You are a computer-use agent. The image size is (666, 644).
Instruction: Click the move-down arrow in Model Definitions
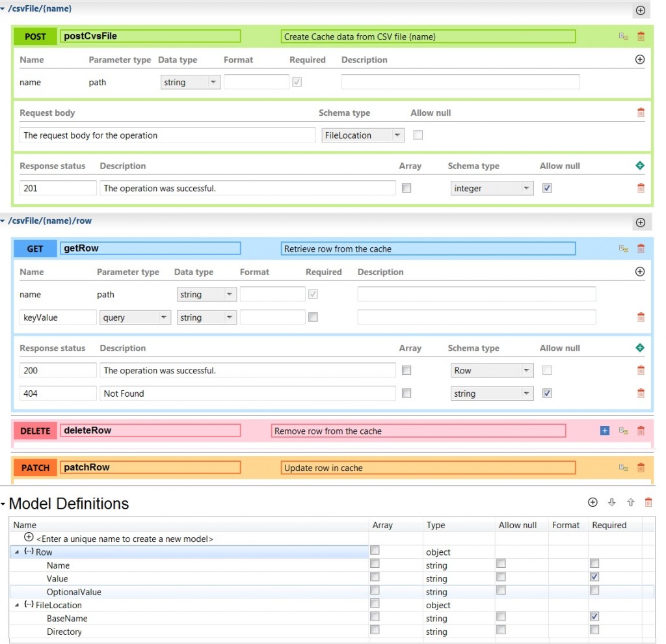point(611,502)
